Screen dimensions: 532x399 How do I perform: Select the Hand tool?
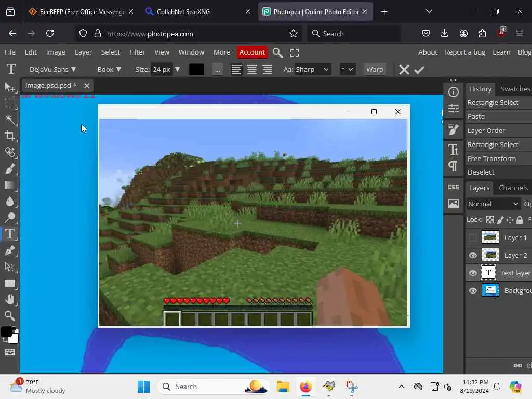click(x=9, y=299)
